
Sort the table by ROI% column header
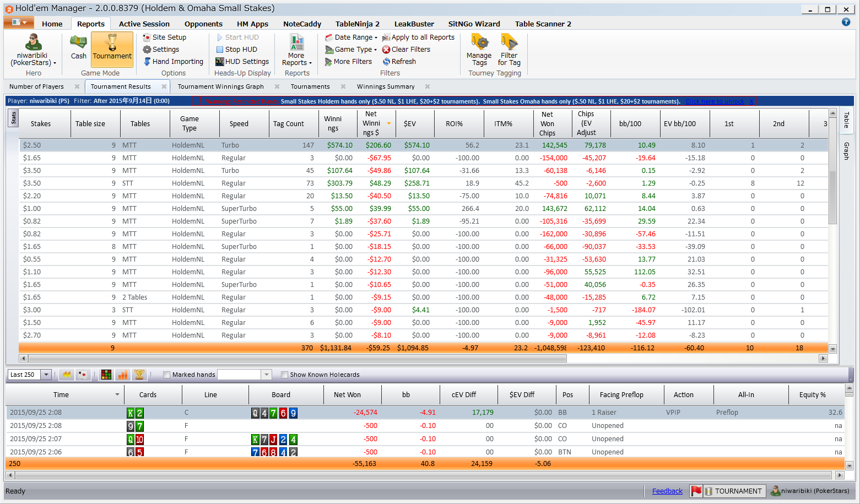[x=454, y=124]
